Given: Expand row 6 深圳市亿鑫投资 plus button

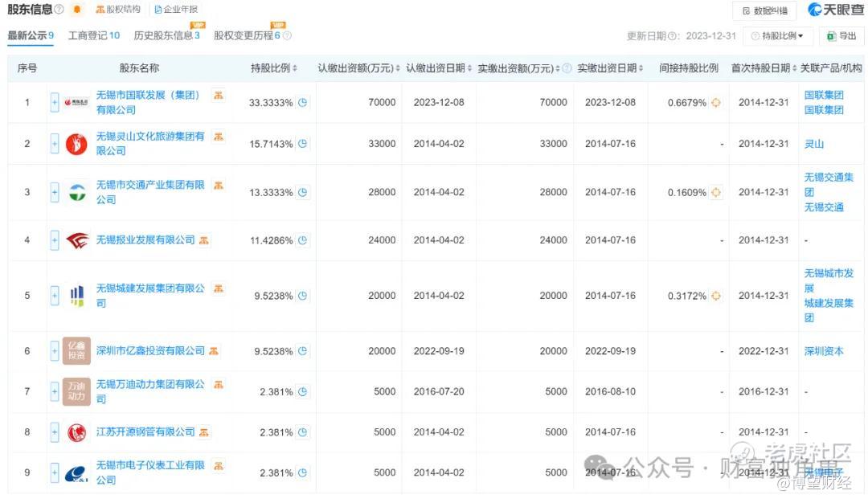Looking at the screenshot, I should click(x=55, y=351).
